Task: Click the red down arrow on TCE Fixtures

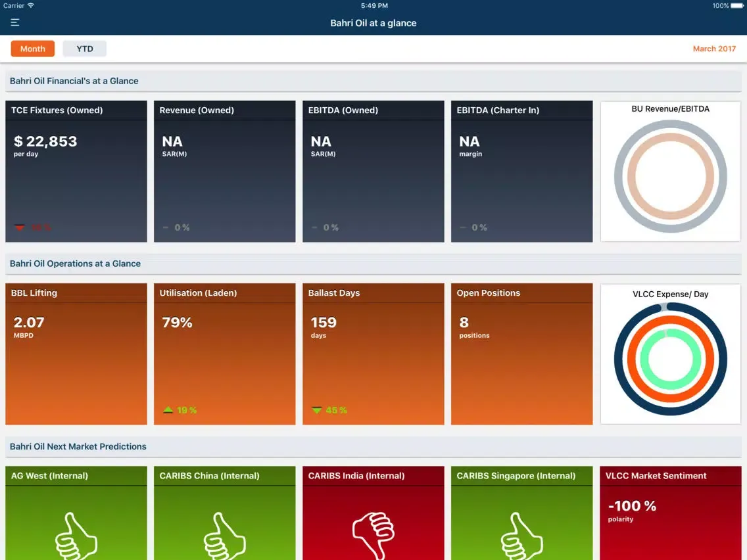Action: [20, 227]
